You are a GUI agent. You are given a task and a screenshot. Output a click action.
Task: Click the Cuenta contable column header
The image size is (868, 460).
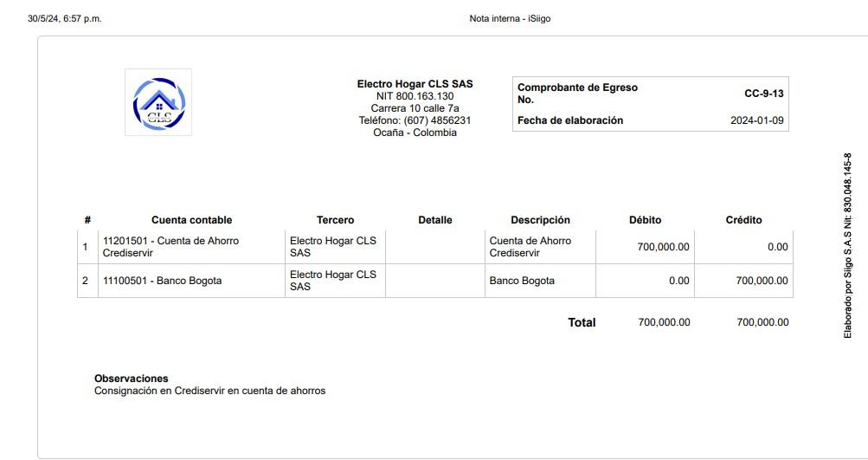[x=191, y=220]
